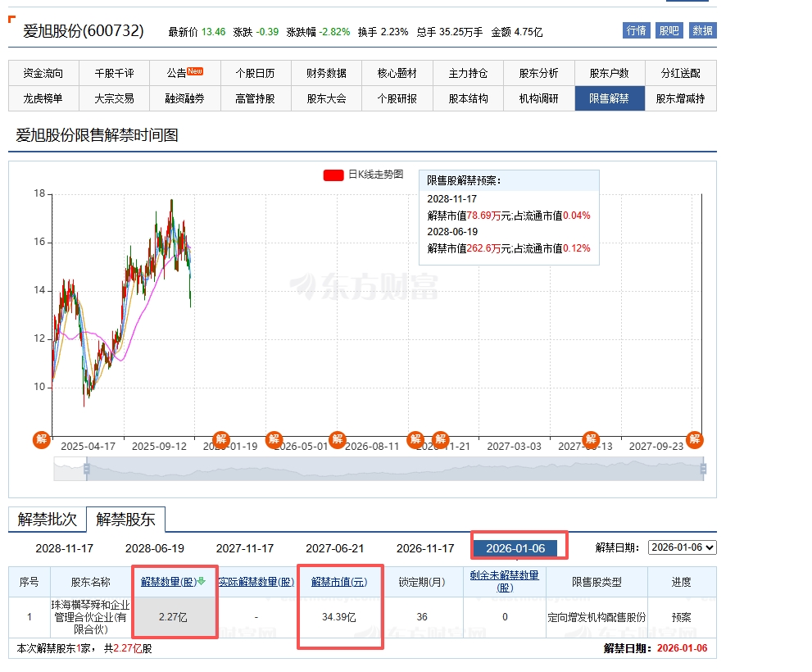Go to the 资金流向 tab
The width and height of the screenshot is (812, 672).
pos(43,73)
